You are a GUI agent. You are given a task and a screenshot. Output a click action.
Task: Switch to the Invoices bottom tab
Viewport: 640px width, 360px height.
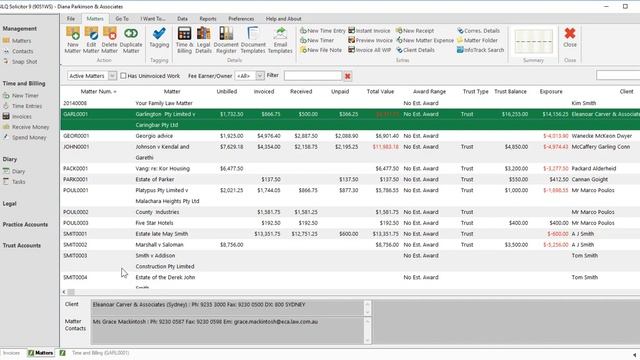coord(11,353)
